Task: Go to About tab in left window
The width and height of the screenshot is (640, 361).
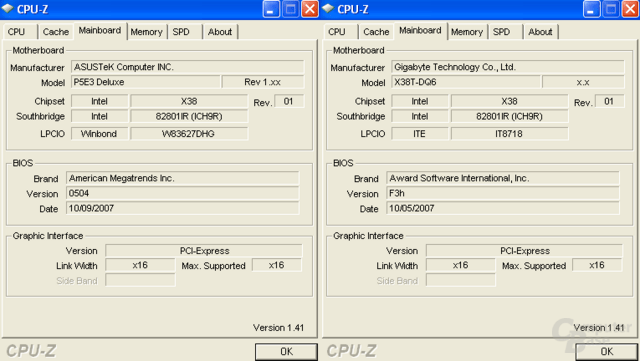Action: point(220,32)
